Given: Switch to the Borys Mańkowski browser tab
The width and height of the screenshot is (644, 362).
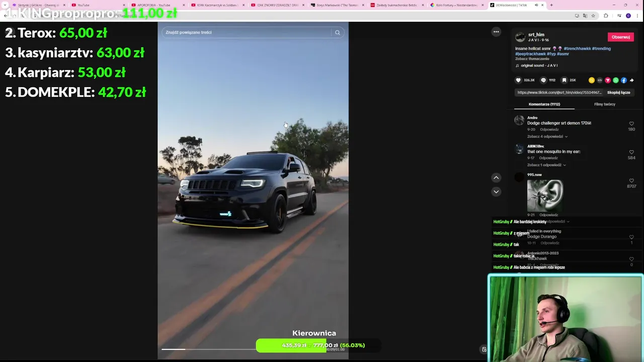Looking at the screenshot, I should (x=337, y=5).
